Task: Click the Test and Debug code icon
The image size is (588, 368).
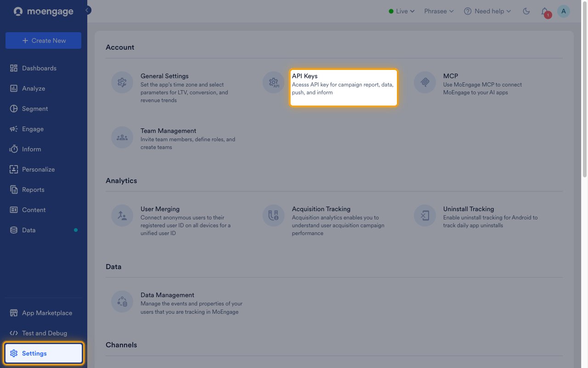Action: point(14,333)
